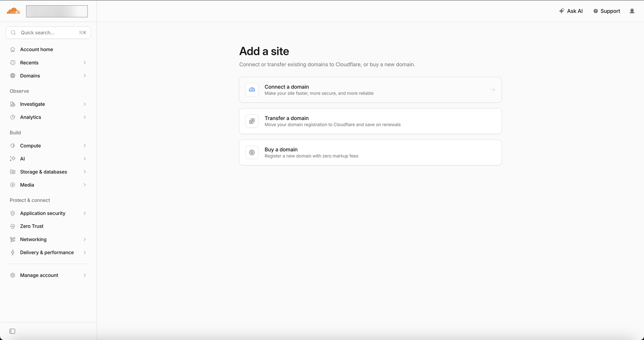Click the Investigate document icon
The width and height of the screenshot is (644, 340).
[x=13, y=104]
